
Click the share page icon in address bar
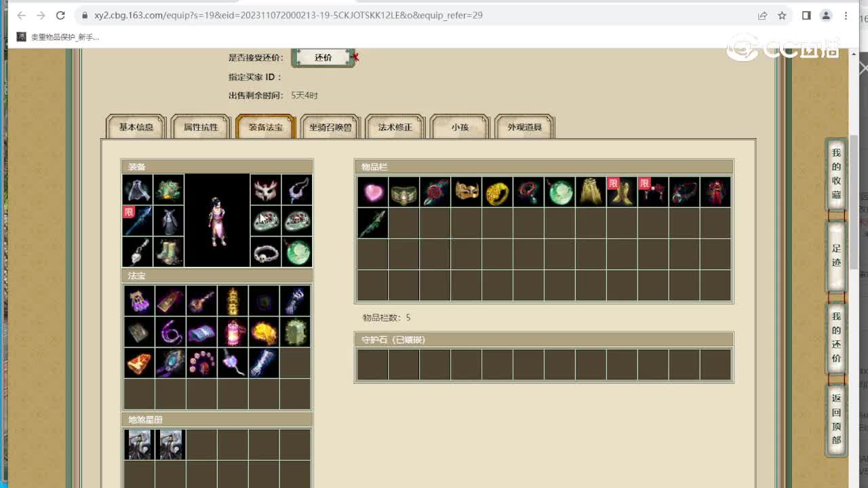tap(762, 15)
